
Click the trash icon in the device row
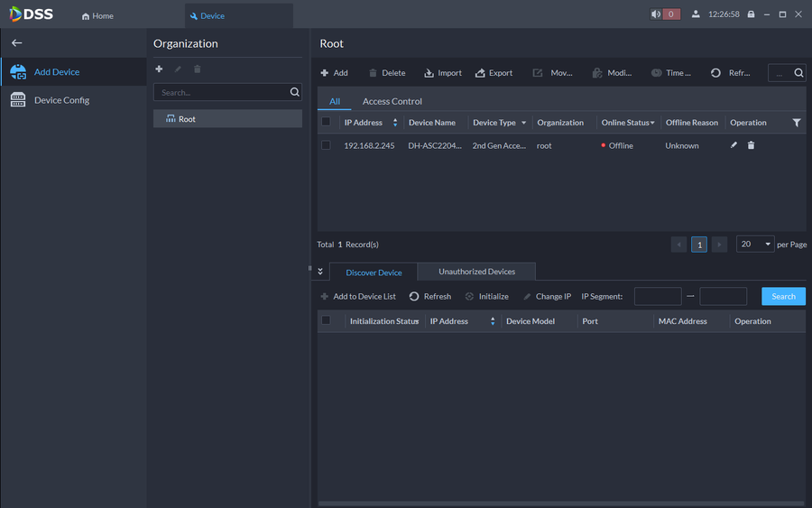tap(751, 145)
